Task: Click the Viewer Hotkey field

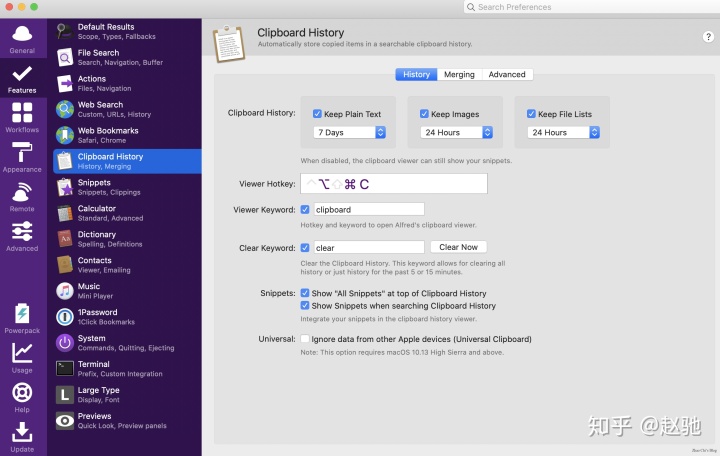Action: [x=394, y=184]
